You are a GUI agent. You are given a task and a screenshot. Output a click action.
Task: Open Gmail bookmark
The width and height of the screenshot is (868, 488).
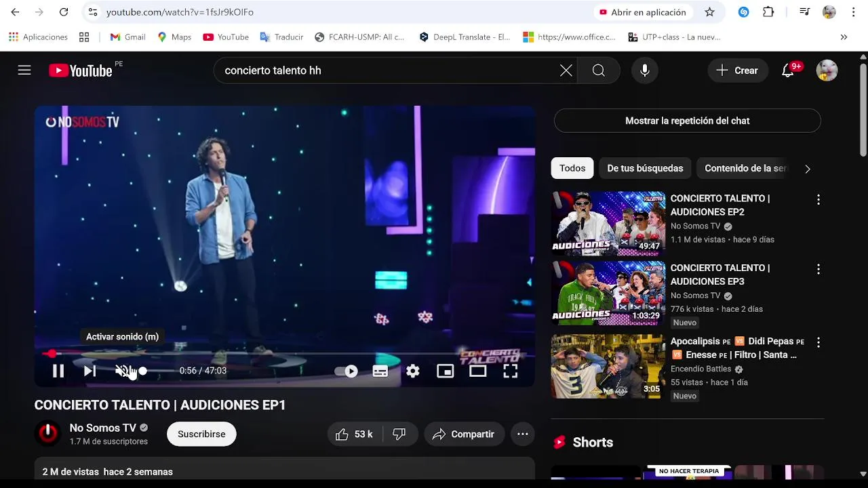(x=127, y=37)
